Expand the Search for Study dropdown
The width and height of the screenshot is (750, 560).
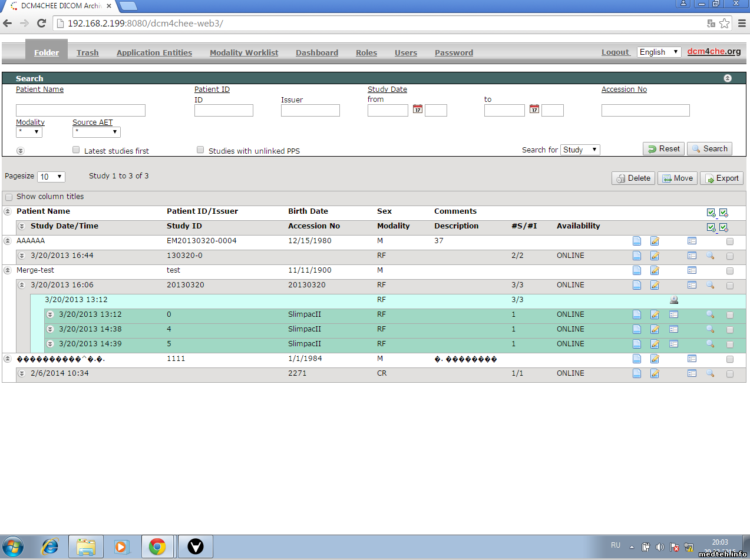(x=580, y=150)
